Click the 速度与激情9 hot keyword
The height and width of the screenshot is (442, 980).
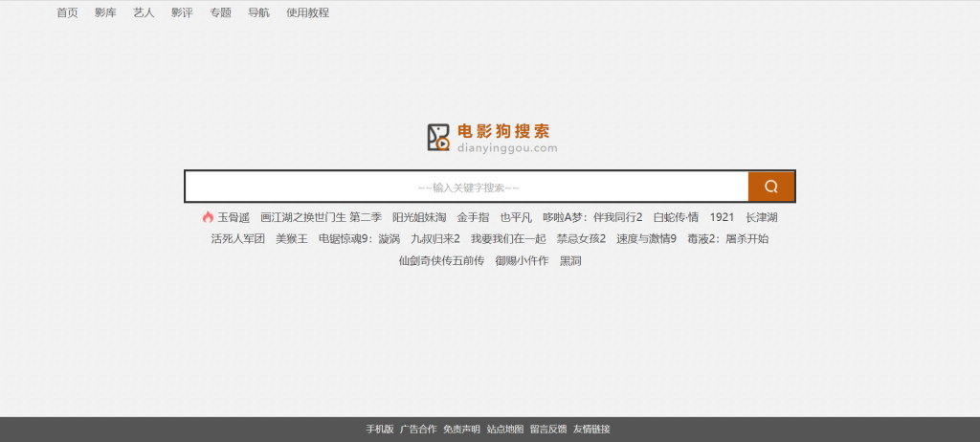(646, 239)
